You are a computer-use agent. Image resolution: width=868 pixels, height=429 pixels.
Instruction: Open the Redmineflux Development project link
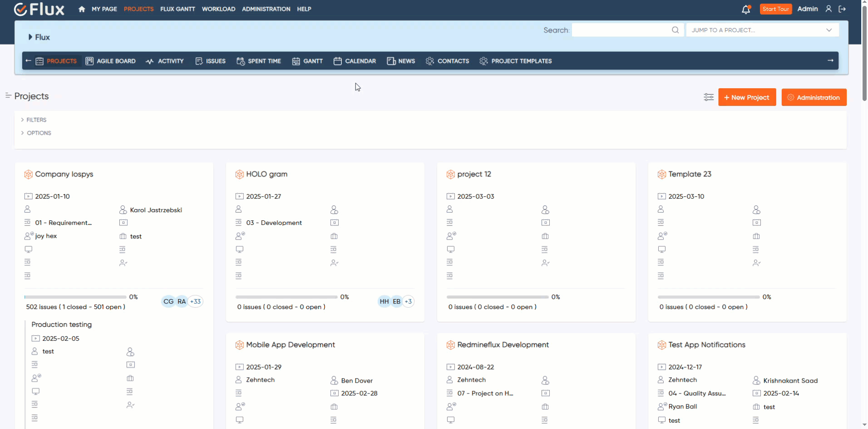[x=503, y=345]
